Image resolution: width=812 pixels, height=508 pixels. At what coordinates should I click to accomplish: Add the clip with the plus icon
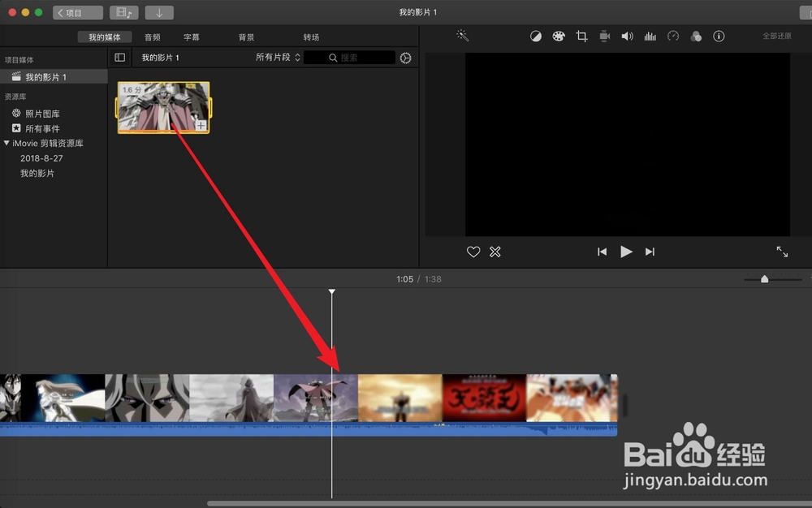201,125
